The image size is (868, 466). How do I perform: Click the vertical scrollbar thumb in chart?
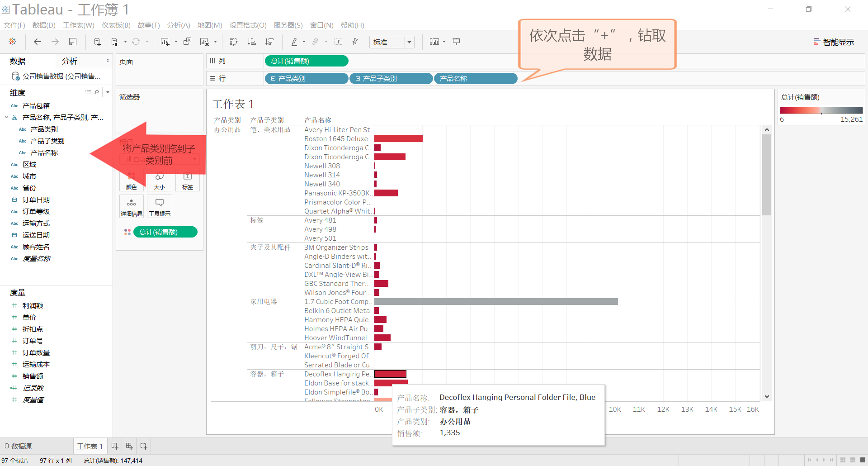[767, 175]
